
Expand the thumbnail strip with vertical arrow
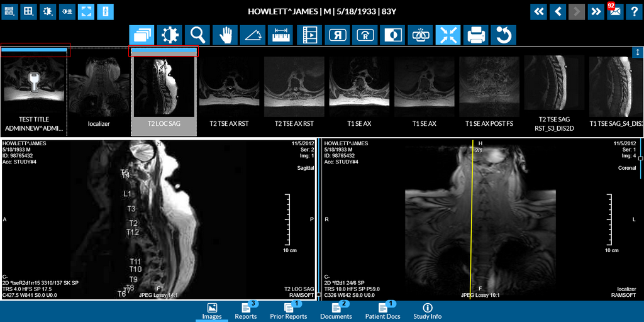(638, 53)
